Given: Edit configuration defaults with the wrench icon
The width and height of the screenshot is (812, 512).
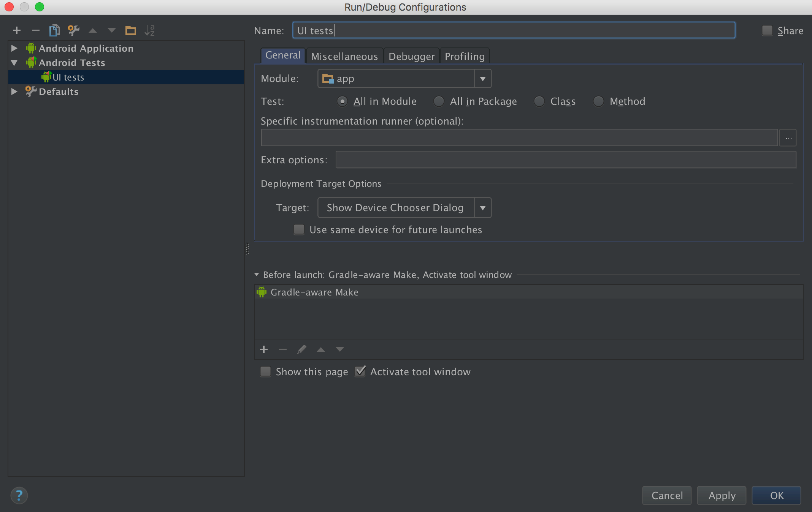Looking at the screenshot, I should [73, 30].
